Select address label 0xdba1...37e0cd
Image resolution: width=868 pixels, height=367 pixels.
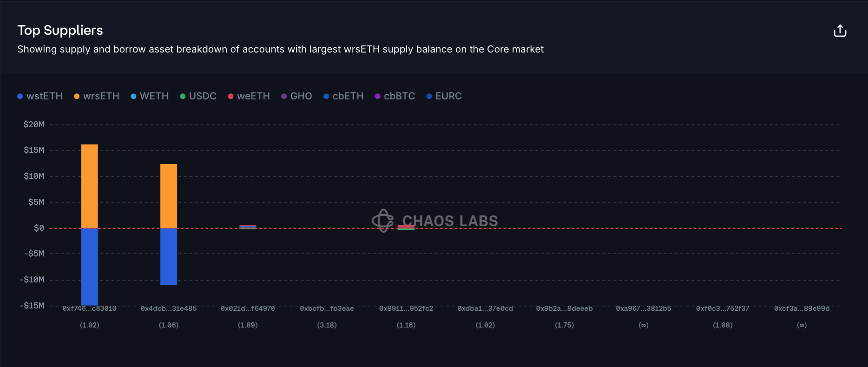click(485, 308)
